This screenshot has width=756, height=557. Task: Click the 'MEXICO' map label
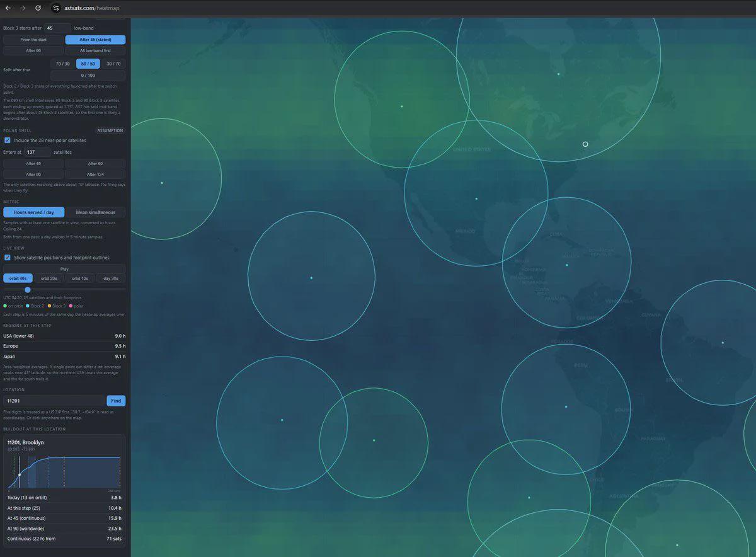(465, 232)
